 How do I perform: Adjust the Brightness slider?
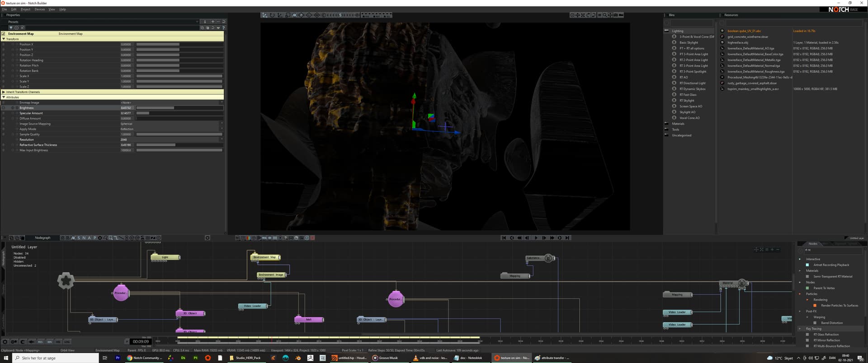[x=179, y=108]
